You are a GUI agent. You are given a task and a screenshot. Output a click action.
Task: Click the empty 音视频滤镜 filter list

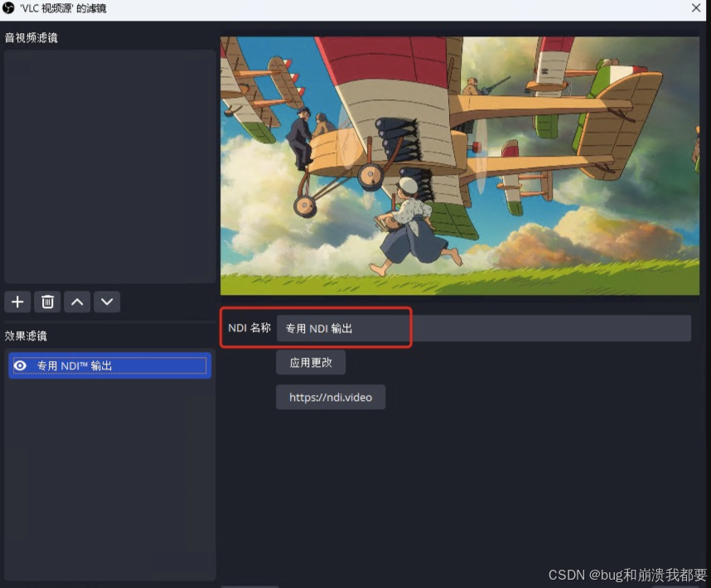(x=109, y=166)
